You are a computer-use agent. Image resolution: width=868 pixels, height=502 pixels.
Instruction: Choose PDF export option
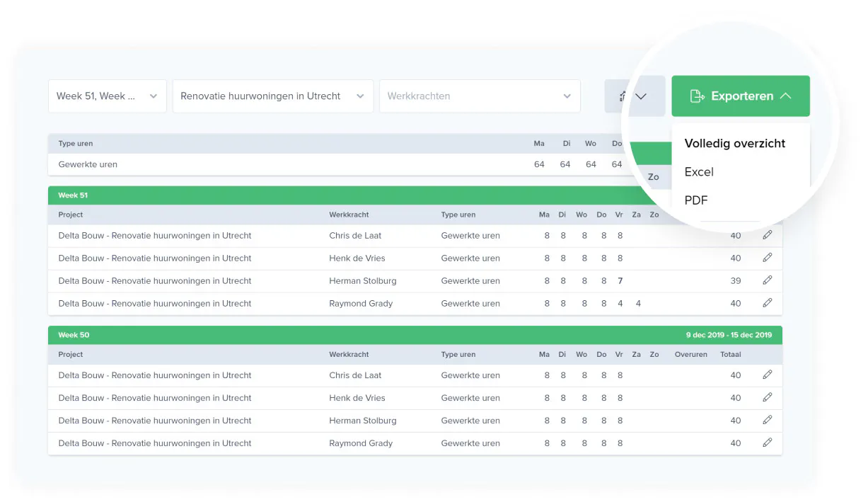(696, 200)
